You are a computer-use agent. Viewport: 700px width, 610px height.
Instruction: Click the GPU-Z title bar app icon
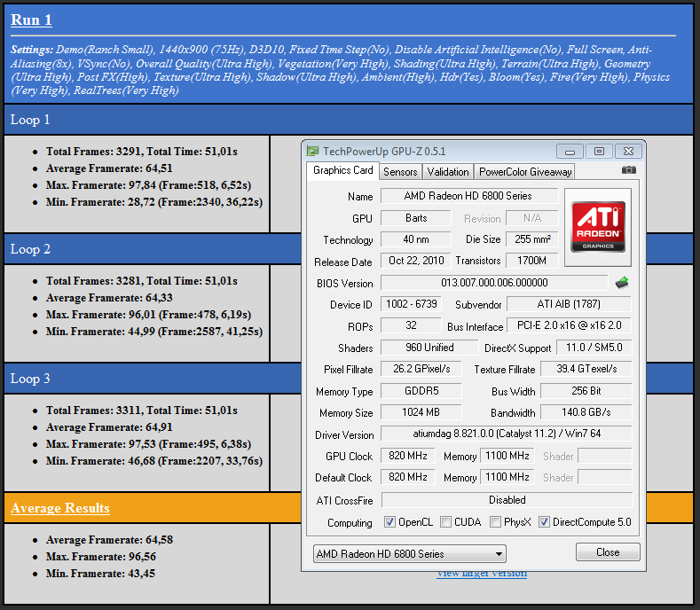point(313,152)
